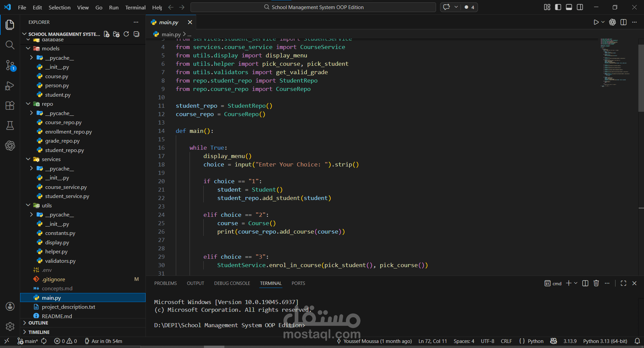Switch to the PROBLEMS tab
This screenshot has height=348, width=644.
pyautogui.click(x=165, y=283)
